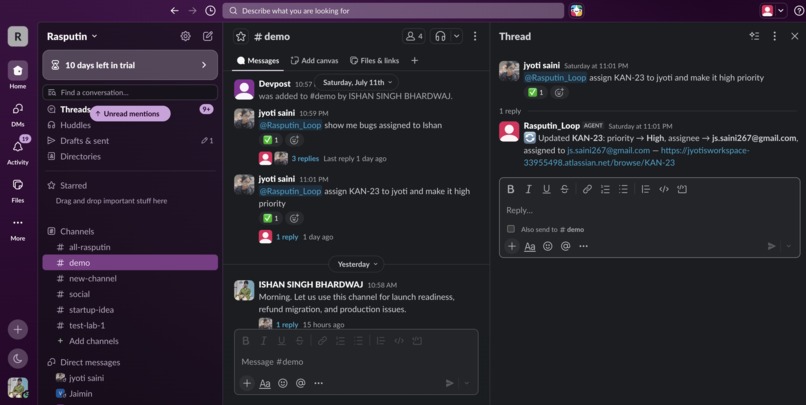Toggle checkmark reaction in thread message
The width and height of the screenshot is (806, 405).
click(536, 92)
